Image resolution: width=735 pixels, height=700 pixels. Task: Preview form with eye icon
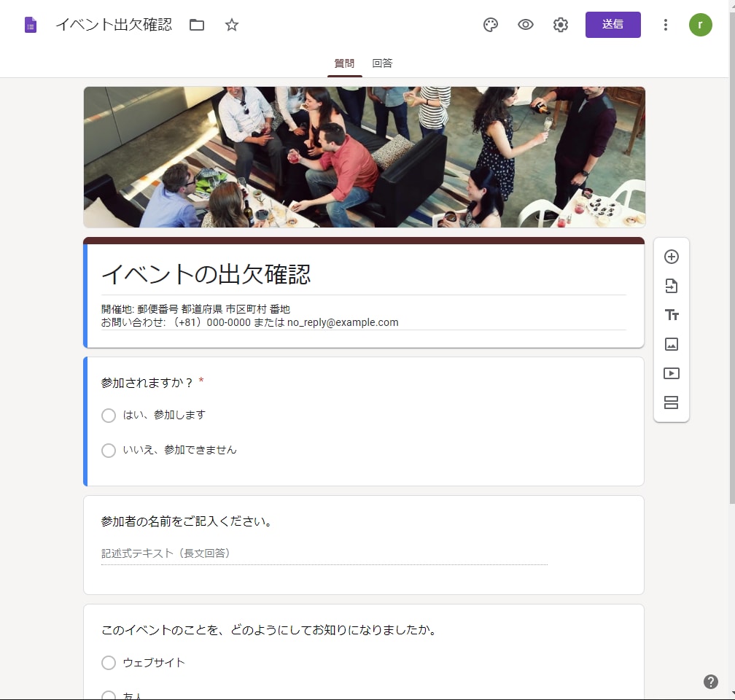tap(526, 25)
